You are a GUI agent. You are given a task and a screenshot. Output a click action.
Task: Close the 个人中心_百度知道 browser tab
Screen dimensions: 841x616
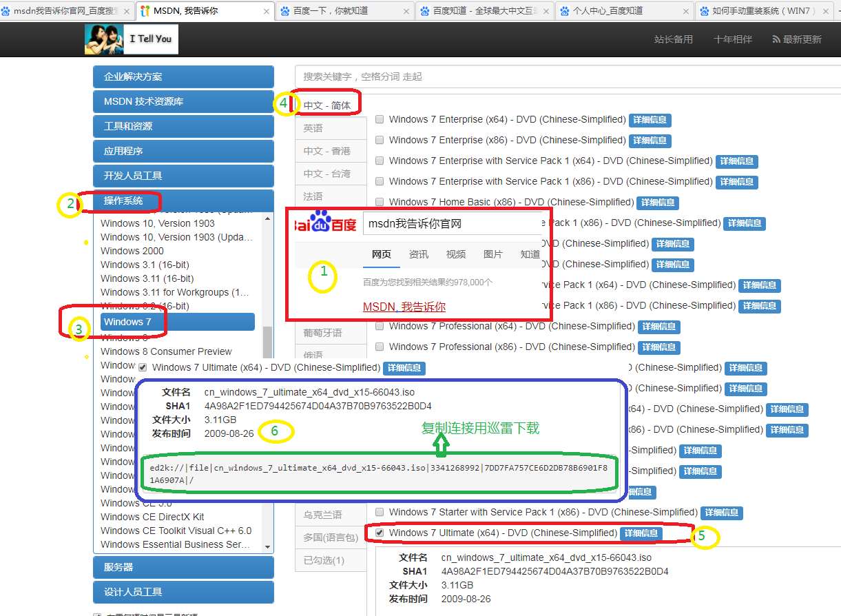coord(686,11)
